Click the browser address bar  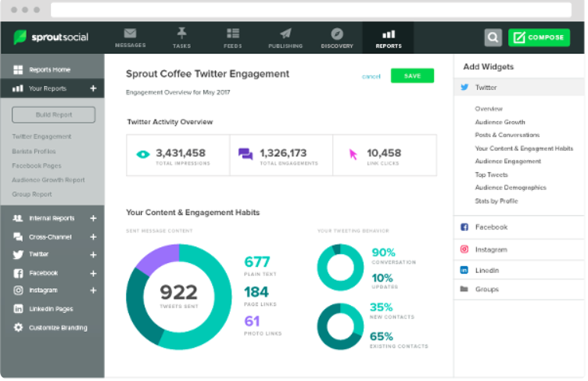pos(311,9)
